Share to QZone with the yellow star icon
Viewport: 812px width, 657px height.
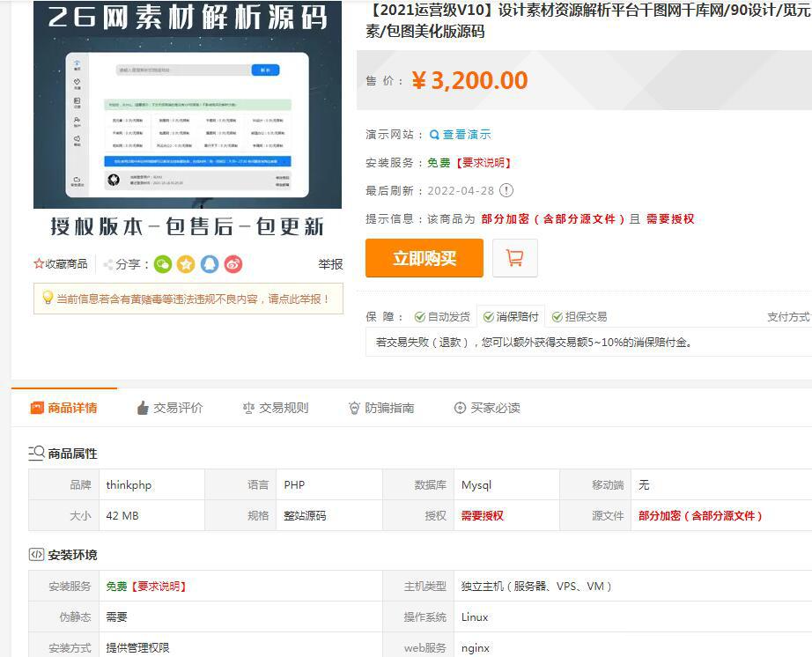(186, 264)
